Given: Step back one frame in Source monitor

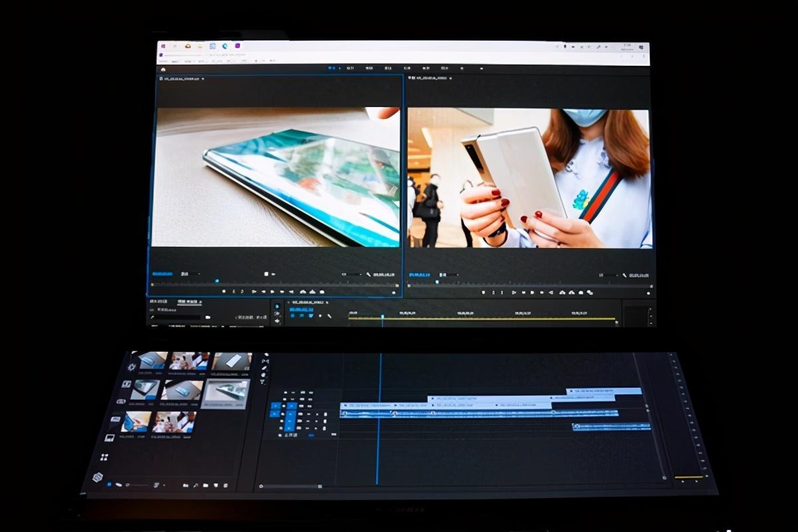Looking at the screenshot, I should (263, 291).
